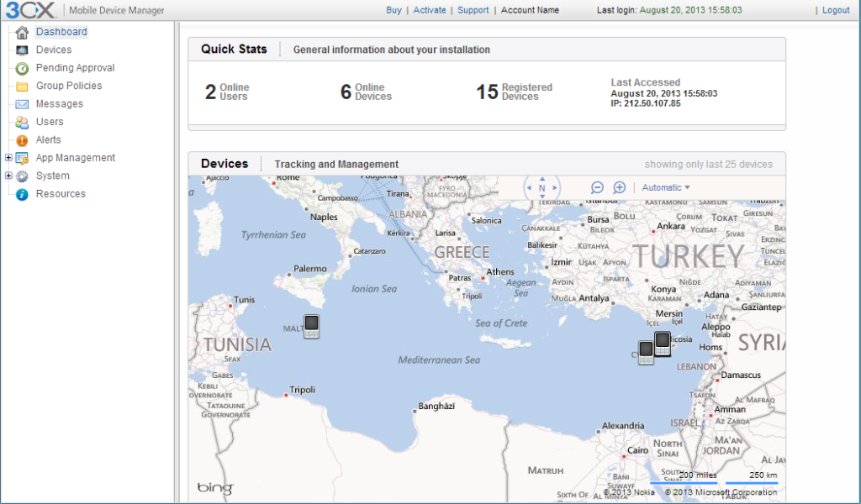Click the Activate link

(430, 10)
